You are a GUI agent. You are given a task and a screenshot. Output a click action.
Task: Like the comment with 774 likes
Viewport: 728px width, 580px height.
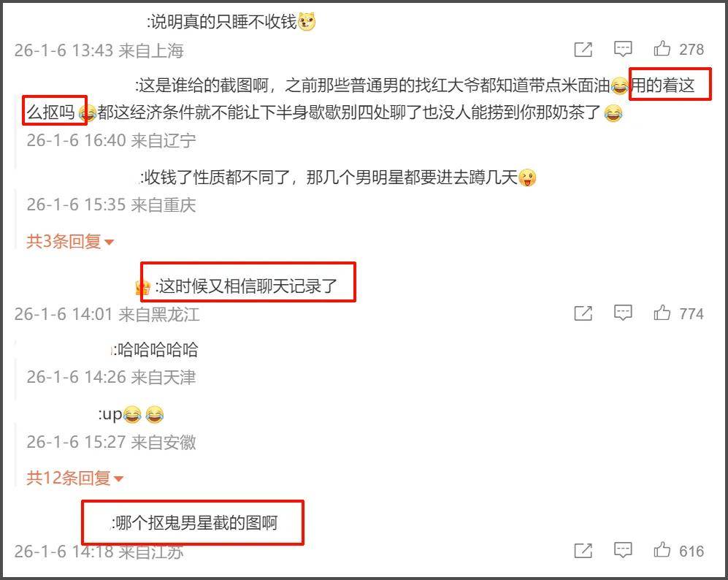[x=662, y=313]
